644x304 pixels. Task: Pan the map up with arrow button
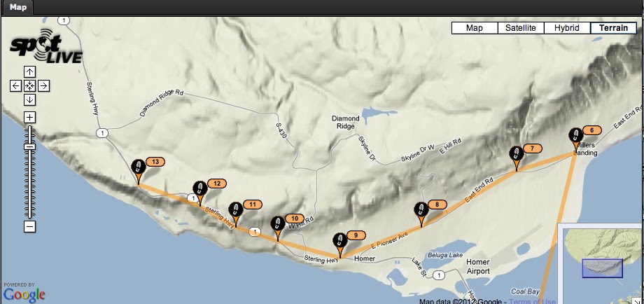(29, 72)
